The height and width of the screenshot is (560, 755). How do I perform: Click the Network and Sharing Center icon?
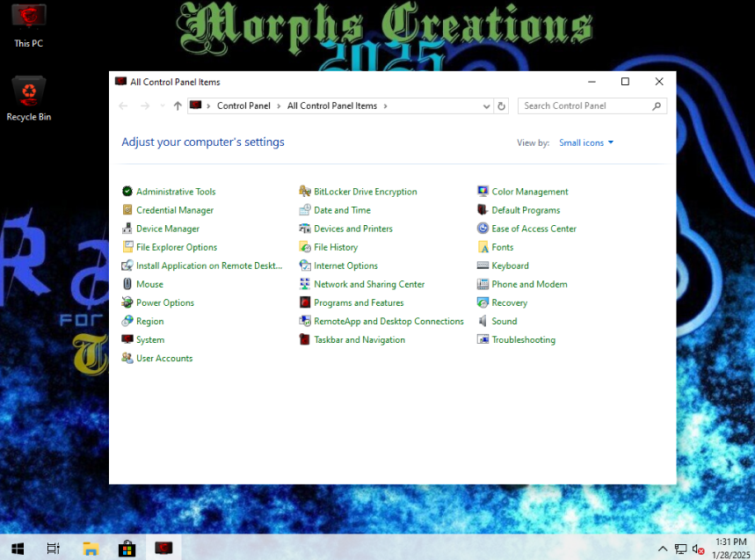[305, 284]
